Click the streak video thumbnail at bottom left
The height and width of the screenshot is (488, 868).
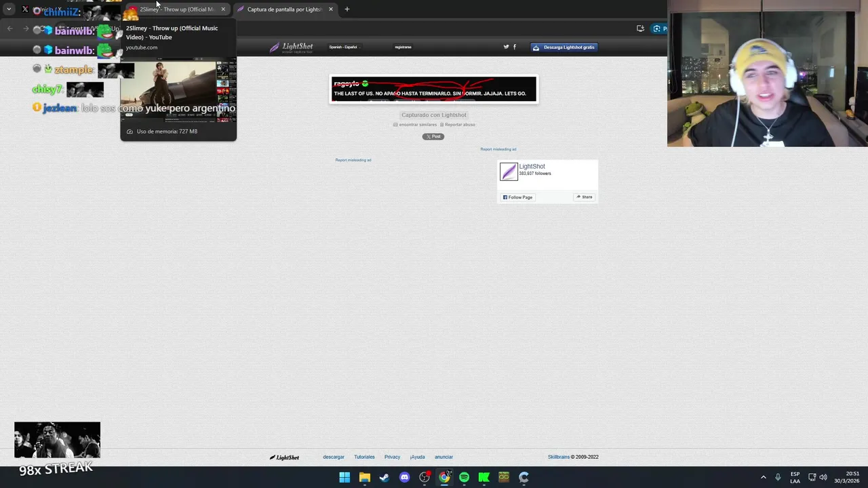coord(57,440)
